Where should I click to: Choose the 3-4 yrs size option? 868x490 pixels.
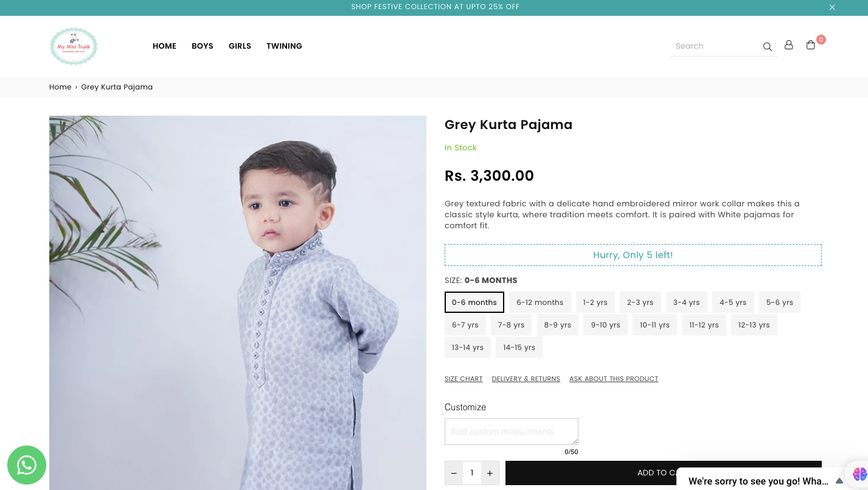686,303
